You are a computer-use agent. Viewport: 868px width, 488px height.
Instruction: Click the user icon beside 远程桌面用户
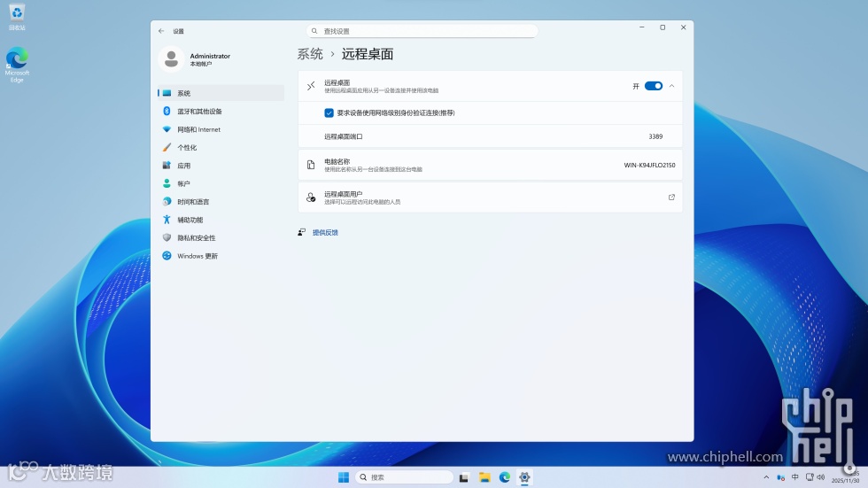[311, 197]
